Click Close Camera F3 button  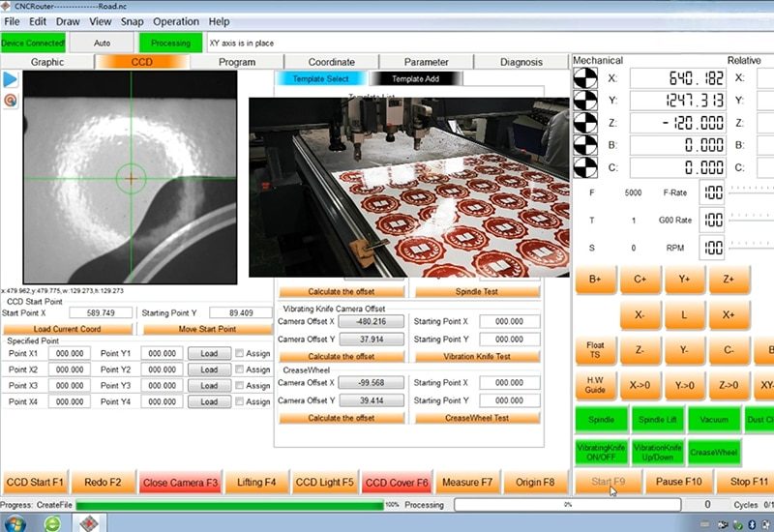(x=180, y=483)
